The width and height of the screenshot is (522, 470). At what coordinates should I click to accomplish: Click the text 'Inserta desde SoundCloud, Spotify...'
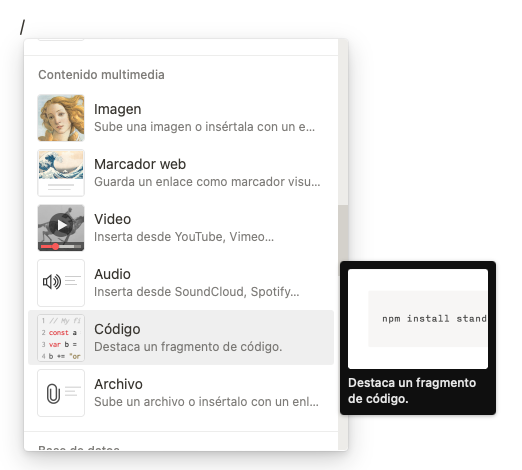pyautogui.click(x=197, y=292)
